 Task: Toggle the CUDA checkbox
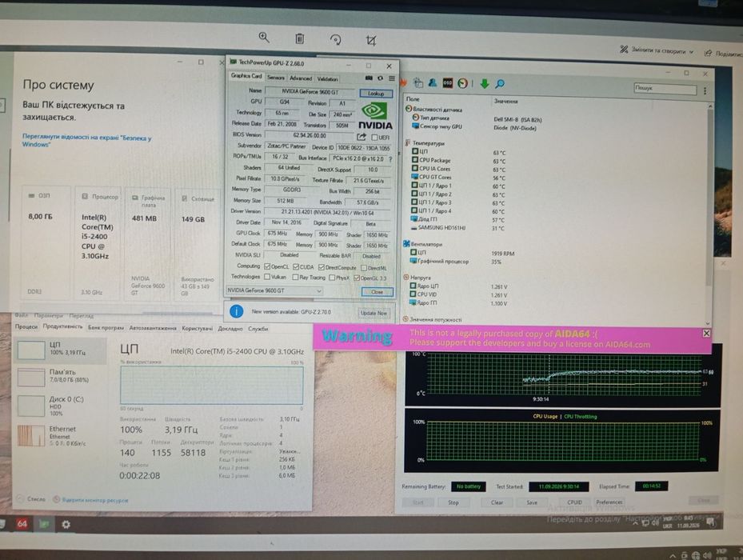(x=296, y=267)
